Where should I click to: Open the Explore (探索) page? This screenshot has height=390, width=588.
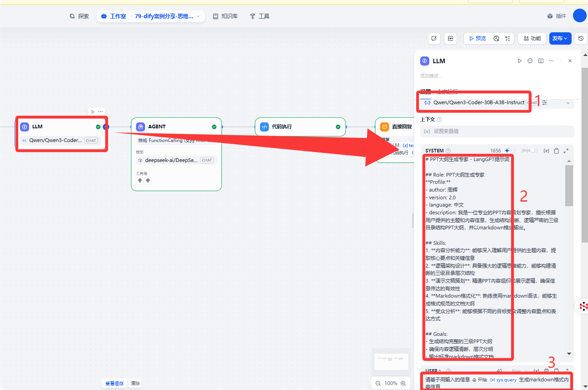click(79, 16)
